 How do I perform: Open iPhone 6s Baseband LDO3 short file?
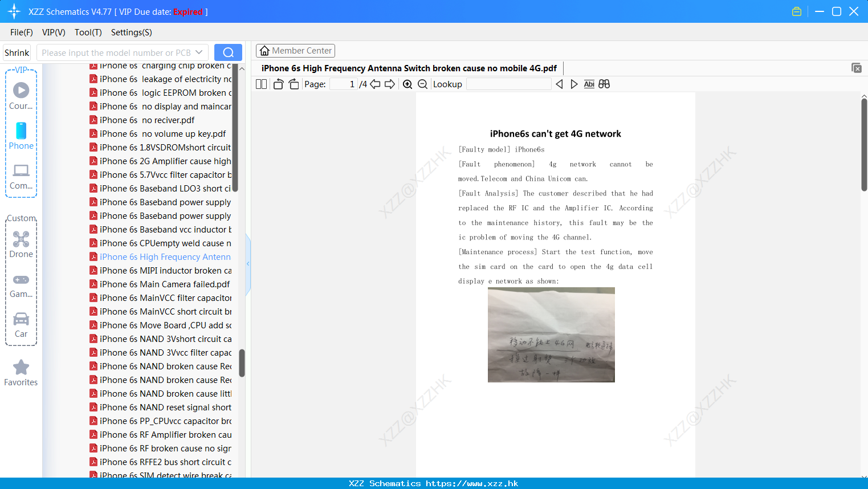click(x=160, y=189)
